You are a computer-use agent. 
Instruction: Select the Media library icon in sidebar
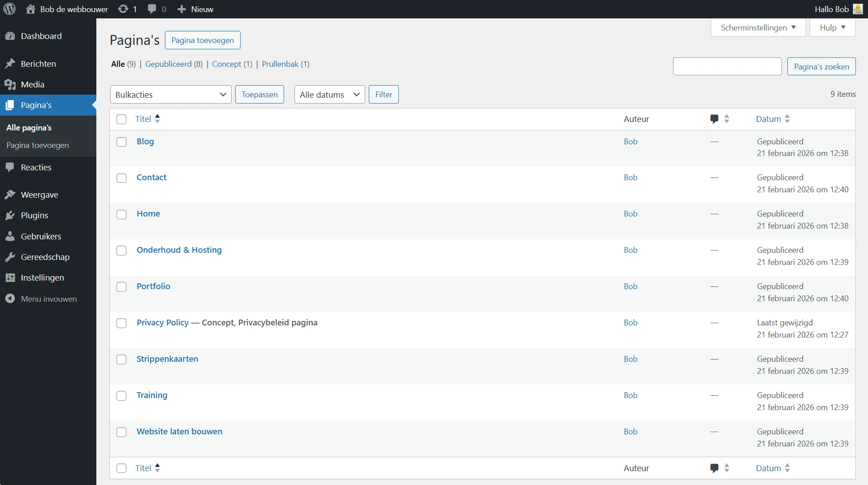pos(10,84)
